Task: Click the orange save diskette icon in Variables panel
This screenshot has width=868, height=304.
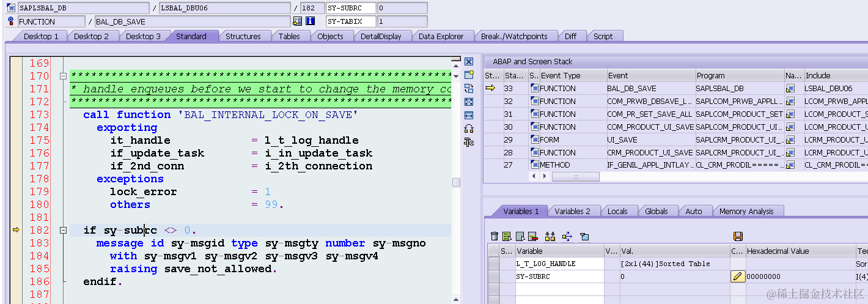Action: pos(738,236)
